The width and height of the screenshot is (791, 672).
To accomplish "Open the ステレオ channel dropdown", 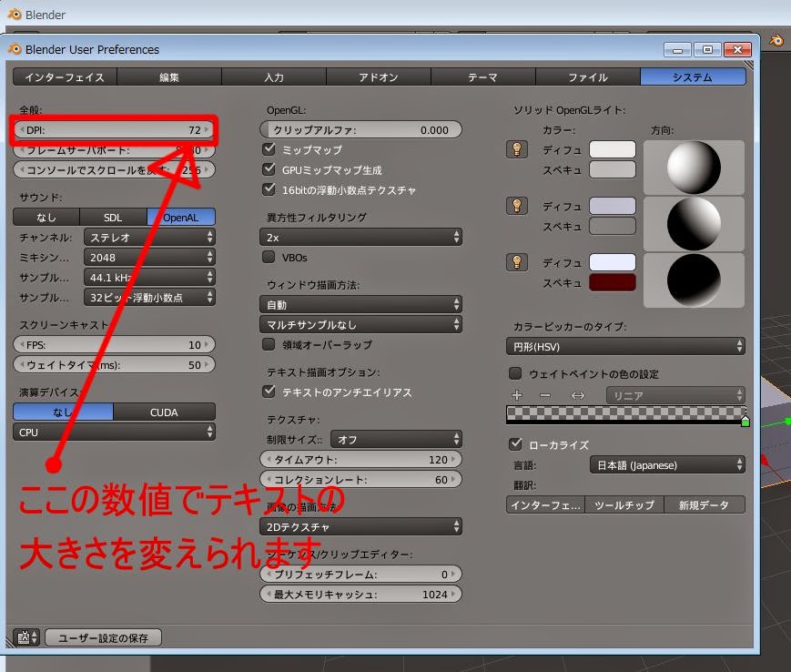I will click(150, 237).
